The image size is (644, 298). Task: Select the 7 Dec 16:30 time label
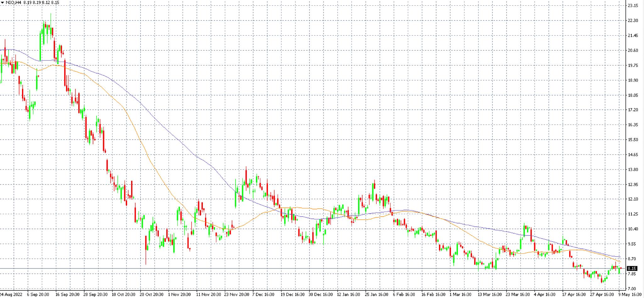[x=264, y=295]
